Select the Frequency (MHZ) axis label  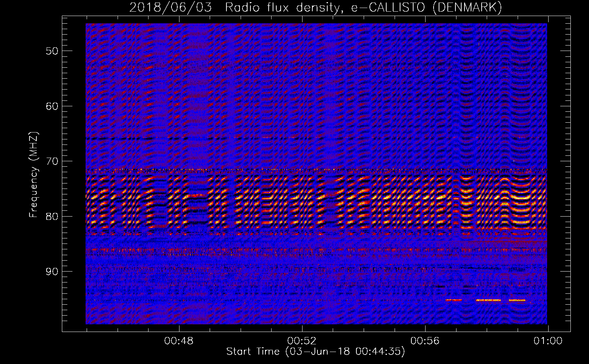[x=33, y=175]
